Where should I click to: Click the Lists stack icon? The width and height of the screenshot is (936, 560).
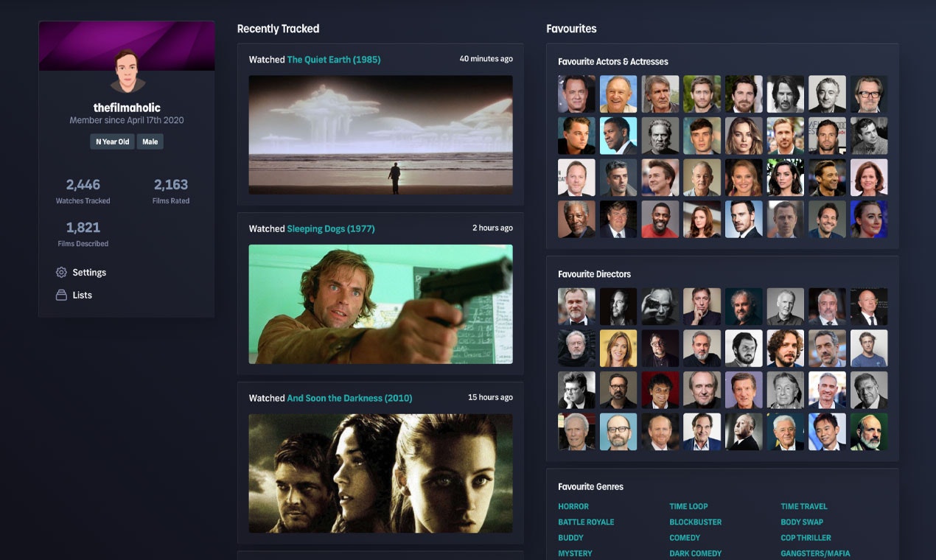point(61,295)
